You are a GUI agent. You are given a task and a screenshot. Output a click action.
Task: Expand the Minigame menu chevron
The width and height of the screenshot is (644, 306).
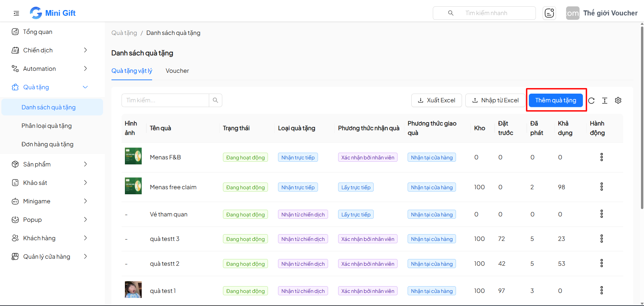tap(85, 201)
